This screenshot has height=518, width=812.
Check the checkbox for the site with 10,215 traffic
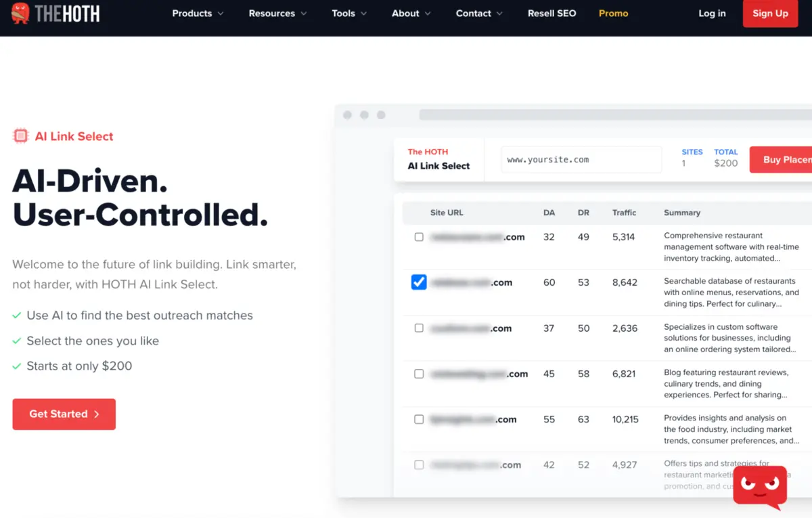pos(419,419)
